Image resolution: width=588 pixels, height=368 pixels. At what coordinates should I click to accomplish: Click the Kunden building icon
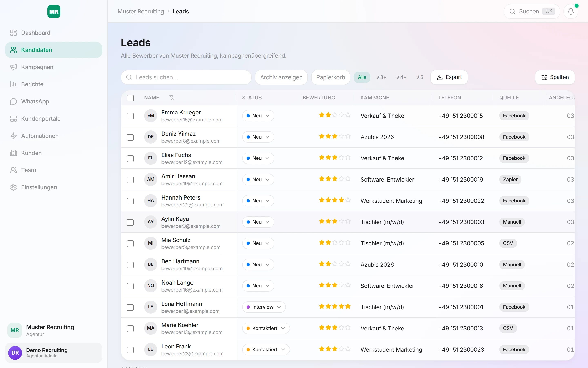(x=13, y=153)
